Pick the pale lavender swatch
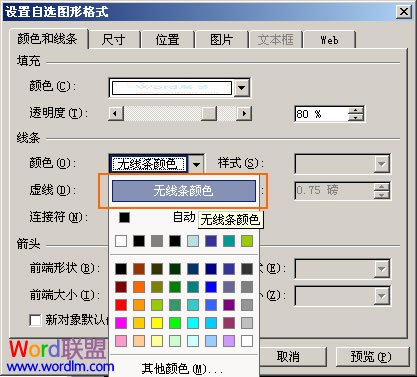Viewport: 417px width, 377px height. [x=229, y=341]
